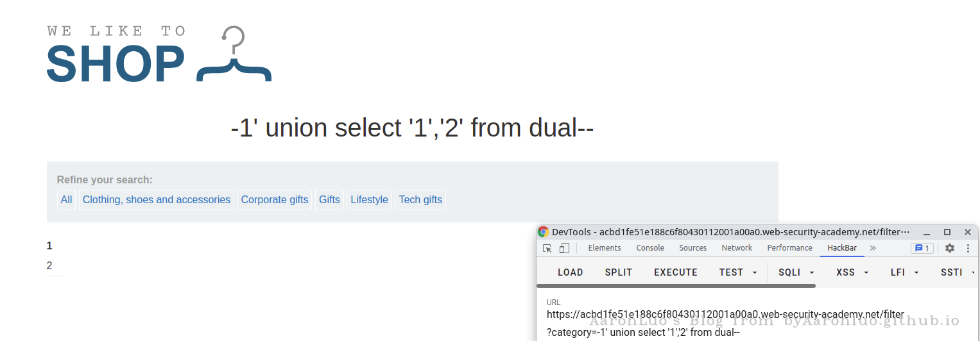Click the issues counter badge
Viewport: 980px width, 341px height.
[922, 248]
